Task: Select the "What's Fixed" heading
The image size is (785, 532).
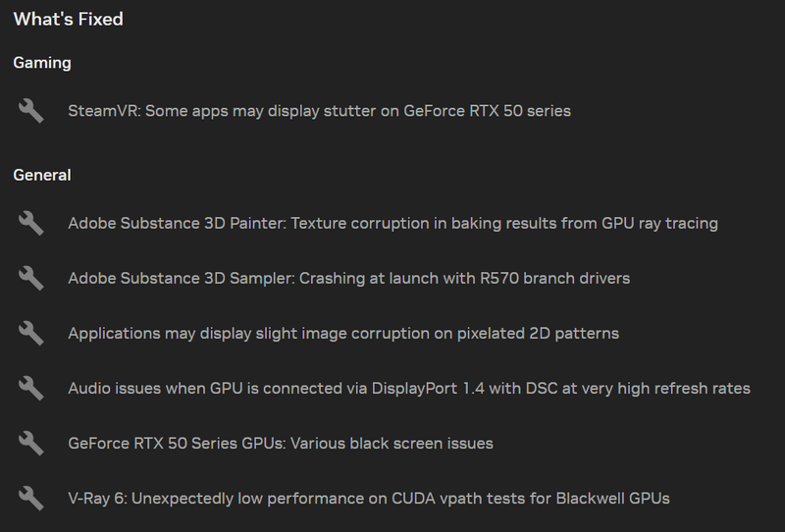Action: [x=69, y=20]
